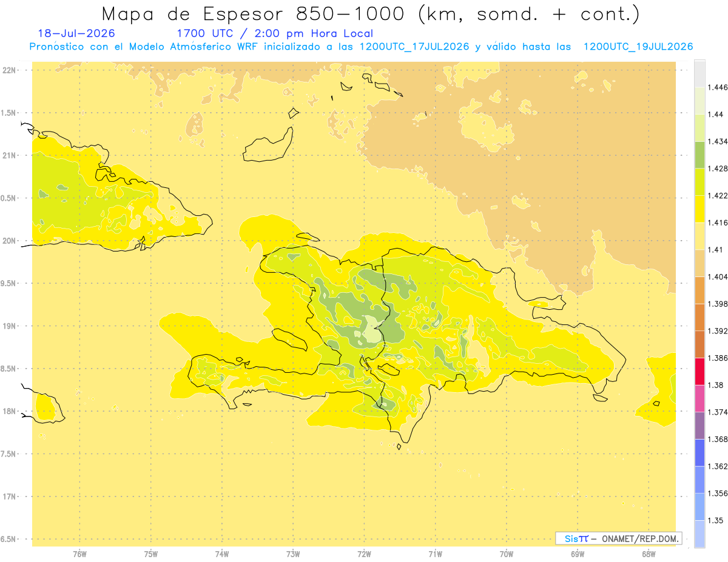Click the '69W' longitude label
Viewport: 728px width, 562px height.
point(578,554)
